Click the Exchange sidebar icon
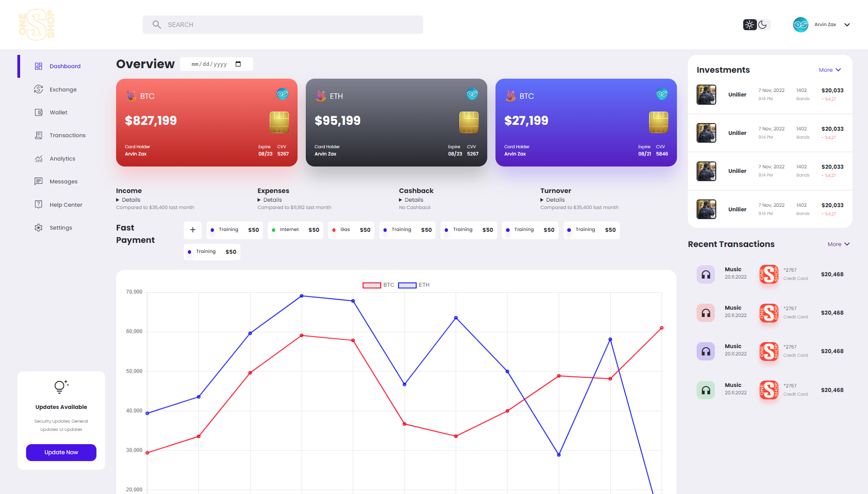868x494 pixels. [x=38, y=89]
